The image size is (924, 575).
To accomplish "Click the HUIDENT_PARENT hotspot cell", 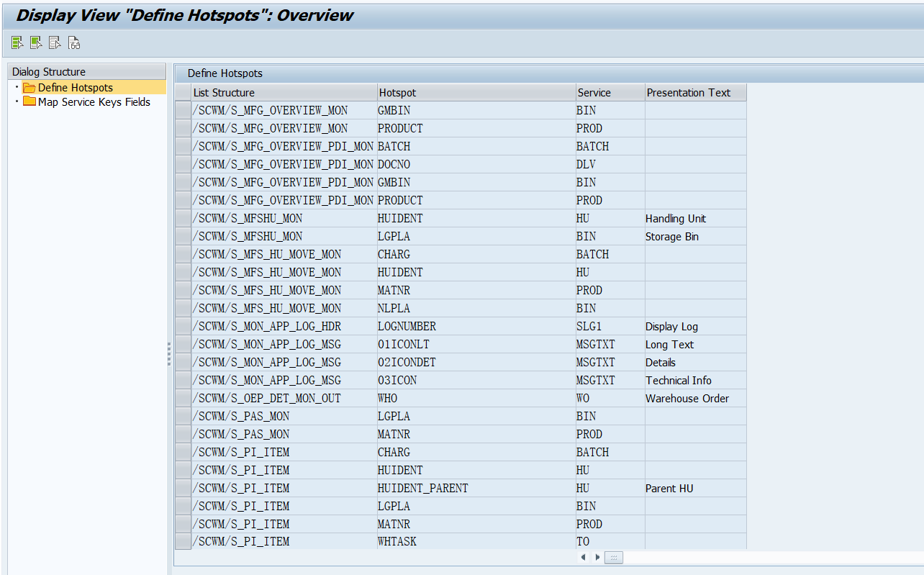I will pos(476,489).
